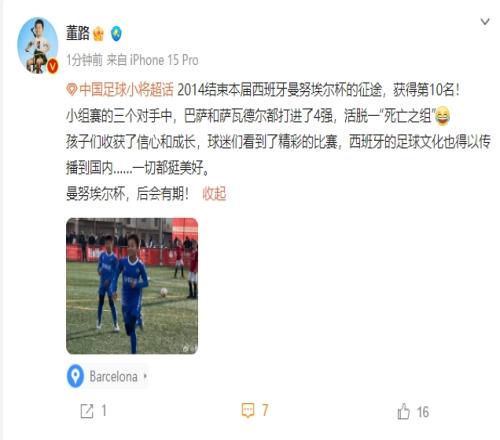Click the blue location pin icon
The width and height of the screenshot is (500, 440).
tap(75, 376)
